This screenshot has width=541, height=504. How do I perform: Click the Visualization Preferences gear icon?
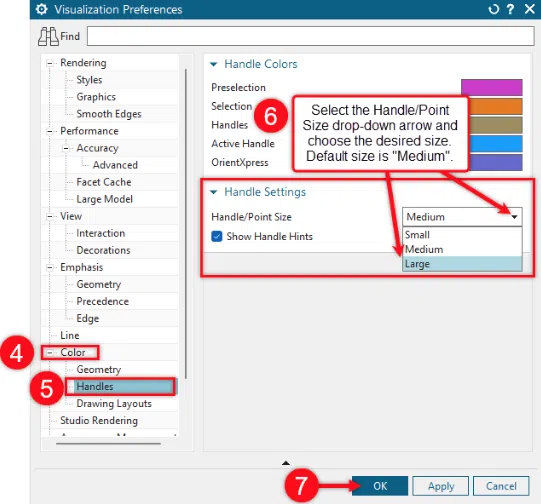pyautogui.click(x=42, y=9)
